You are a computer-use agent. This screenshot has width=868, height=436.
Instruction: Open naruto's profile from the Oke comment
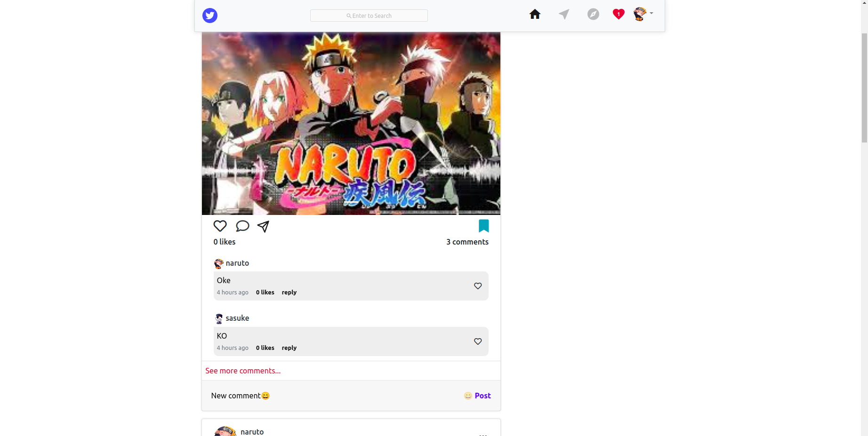point(237,263)
